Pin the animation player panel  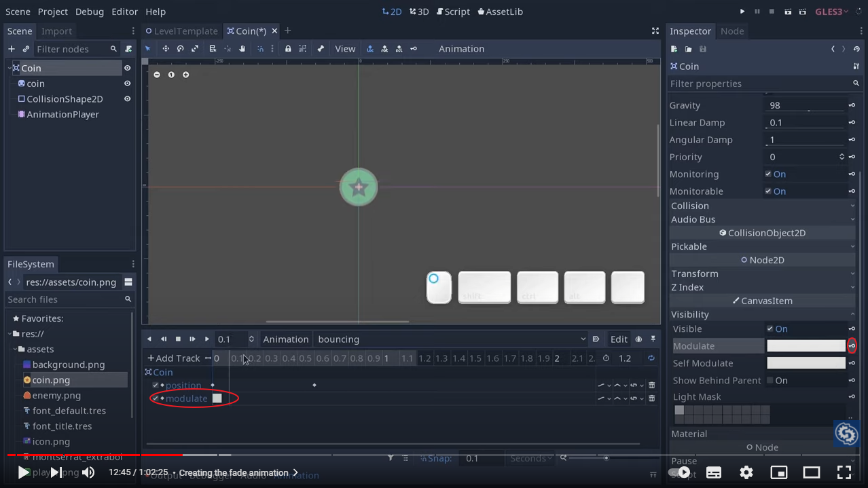click(x=653, y=339)
